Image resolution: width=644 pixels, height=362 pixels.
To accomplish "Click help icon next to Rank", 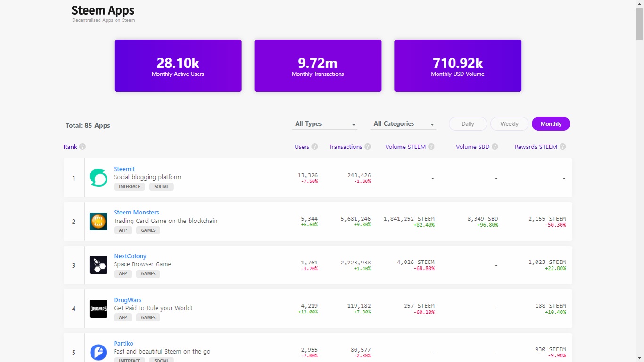I will point(83,147).
